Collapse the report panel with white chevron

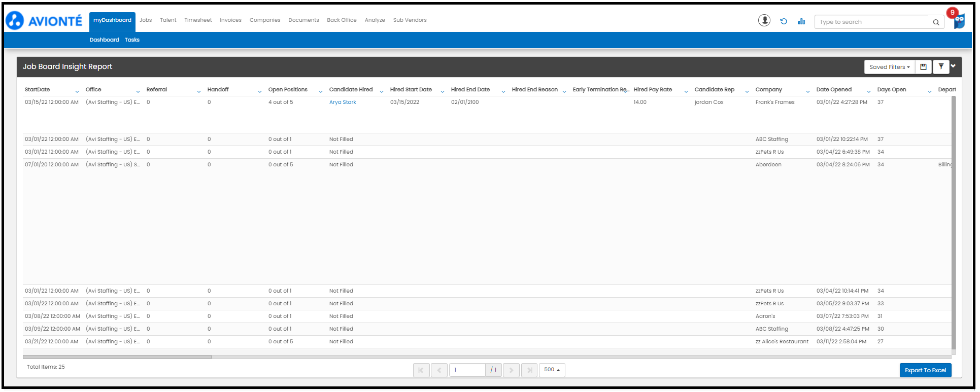coord(953,66)
